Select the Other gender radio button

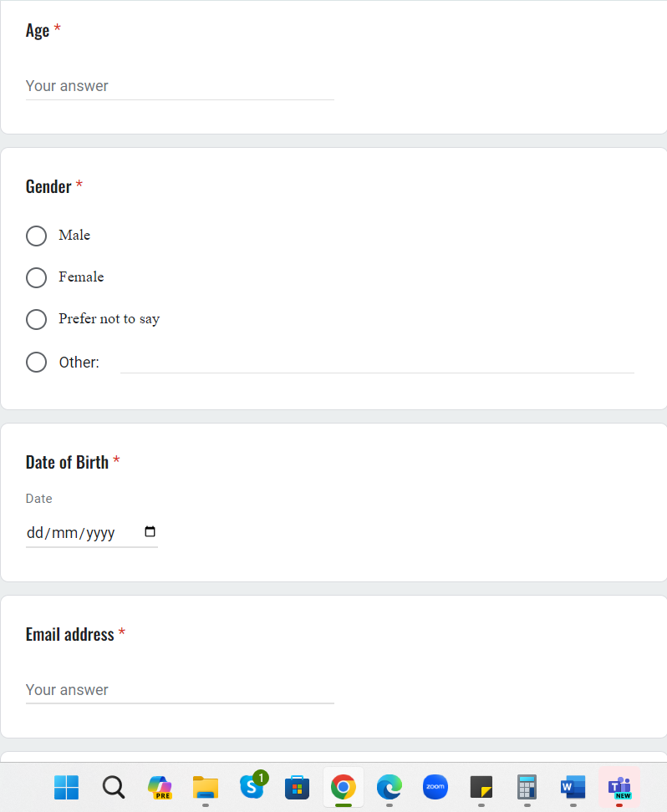click(36, 362)
